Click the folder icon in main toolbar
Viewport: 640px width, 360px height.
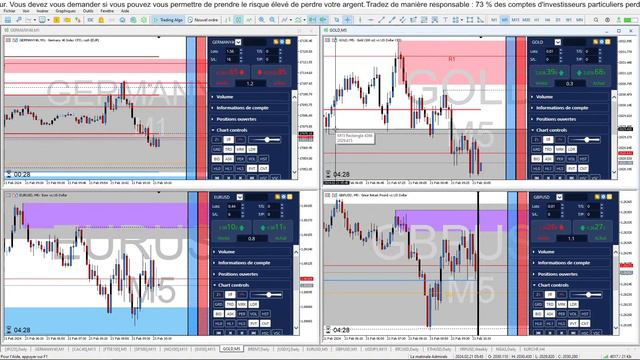pyautogui.click(x=67, y=20)
